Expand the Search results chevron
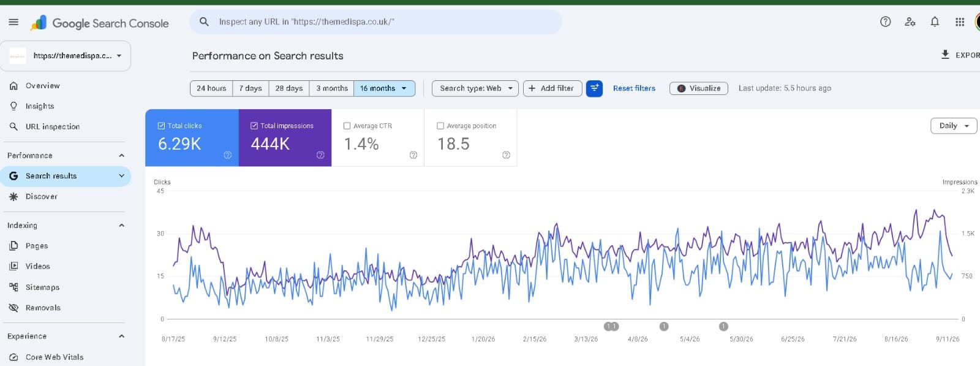 [121, 176]
